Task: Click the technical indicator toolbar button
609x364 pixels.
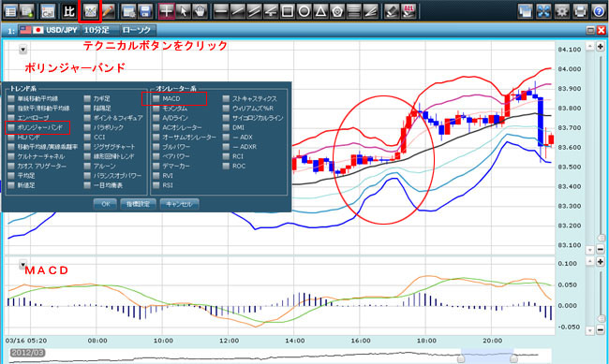Action: (x=90, y=11)
